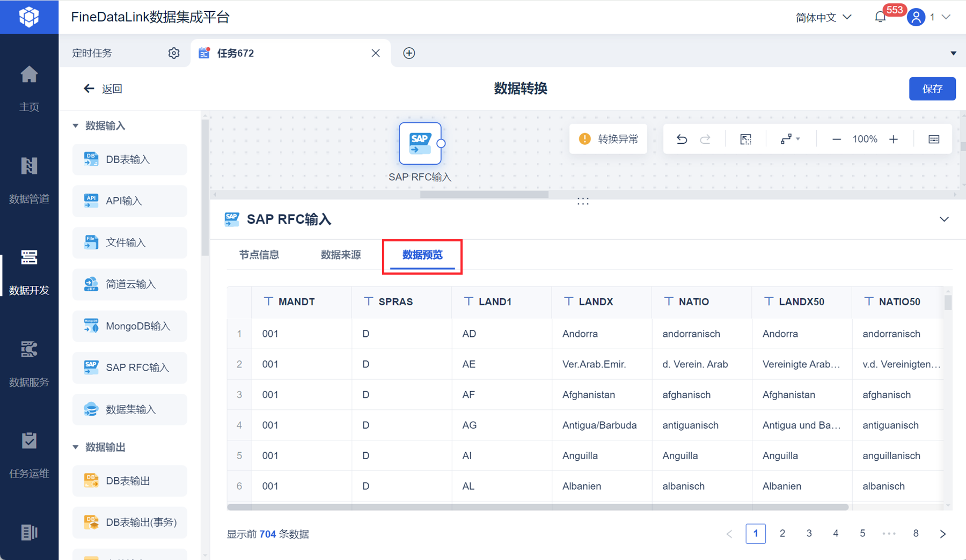
Task: Click the FineDataLink logo icon
Action: 29,17
